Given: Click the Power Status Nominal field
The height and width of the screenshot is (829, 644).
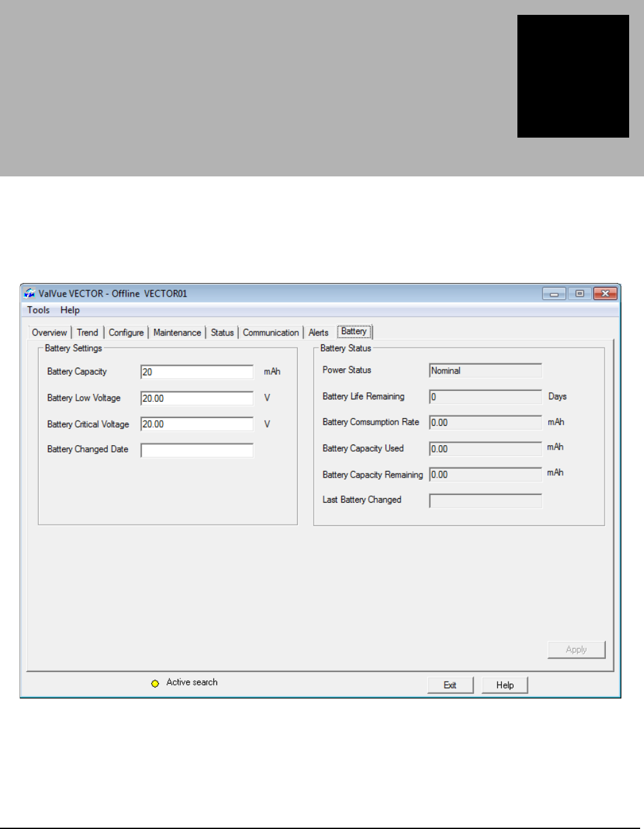Looking at the screenshot, I should (x=486, y=371).
